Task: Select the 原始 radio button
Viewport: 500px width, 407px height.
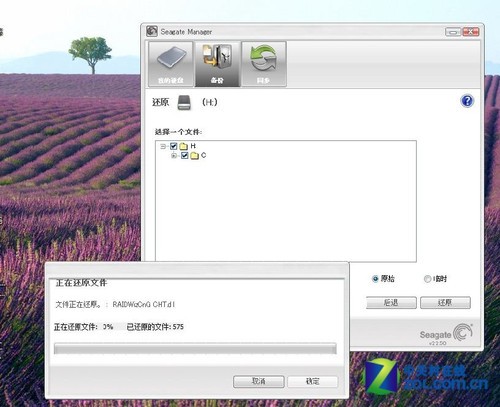Action: (x=375, y=279)
